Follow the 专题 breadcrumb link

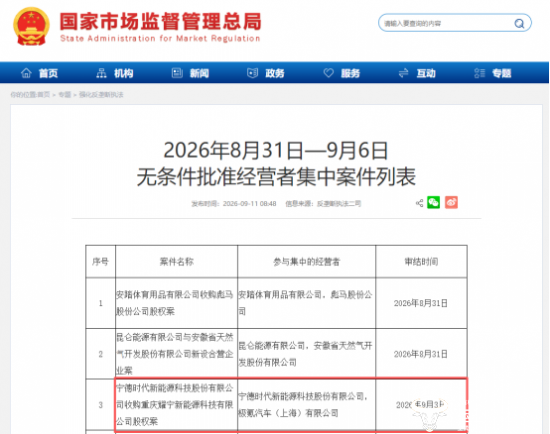point(65,95)
